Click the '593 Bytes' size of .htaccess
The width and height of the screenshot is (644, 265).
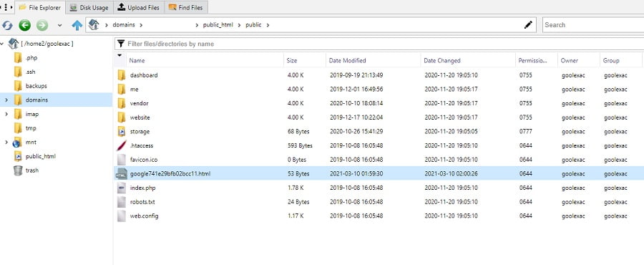(300, 145)
